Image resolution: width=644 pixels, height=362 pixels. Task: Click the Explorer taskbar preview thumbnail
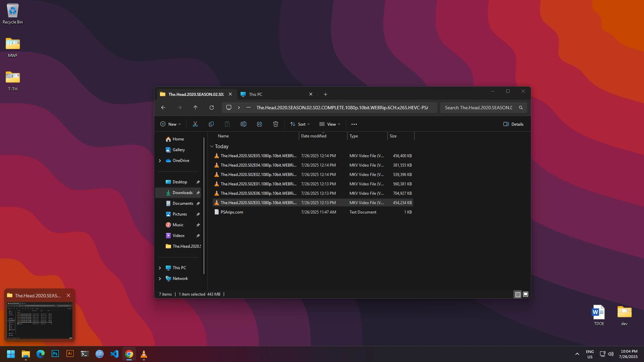(40, 320)
